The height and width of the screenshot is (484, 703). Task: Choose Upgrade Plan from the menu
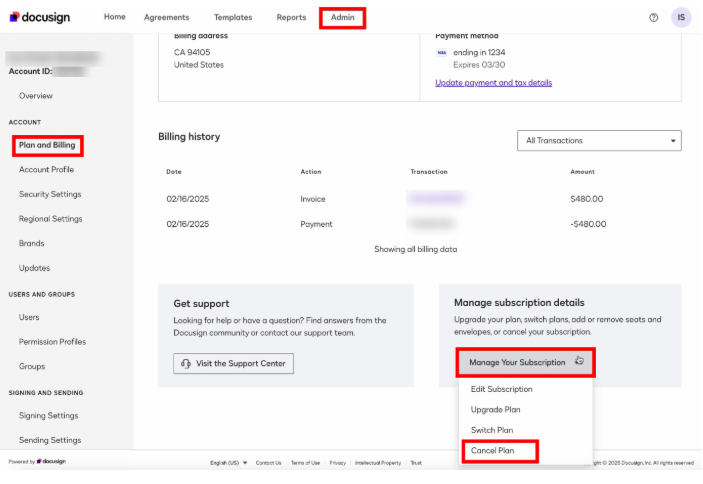[495, 410]
